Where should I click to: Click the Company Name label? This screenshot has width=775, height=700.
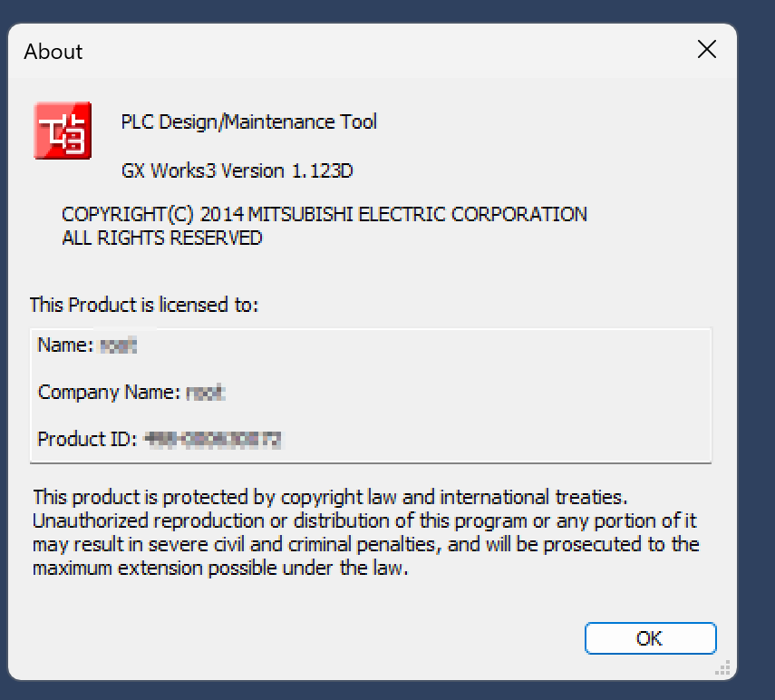109,393
